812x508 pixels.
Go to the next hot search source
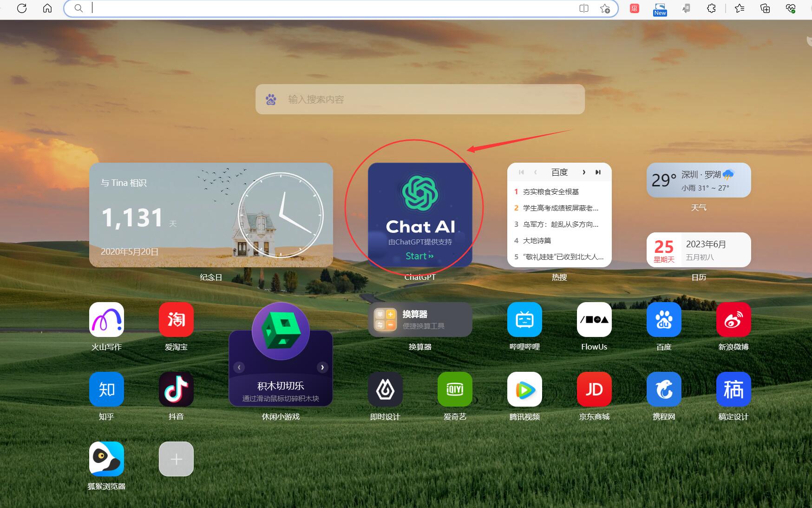pyautogui.click(x=584, y=172)
